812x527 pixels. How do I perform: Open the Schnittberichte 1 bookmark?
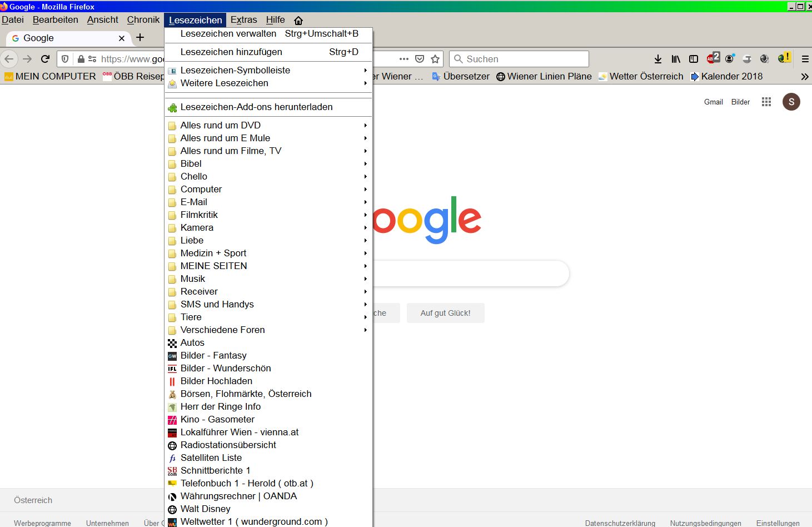coord(269,471)
